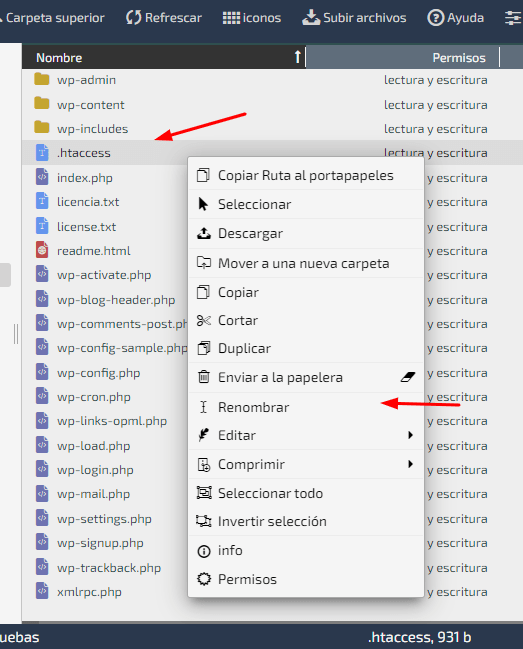Viewport: 523px width, 649px height.
Task: Click the wp-admin folder icon
Action: [x=42, y=79]
